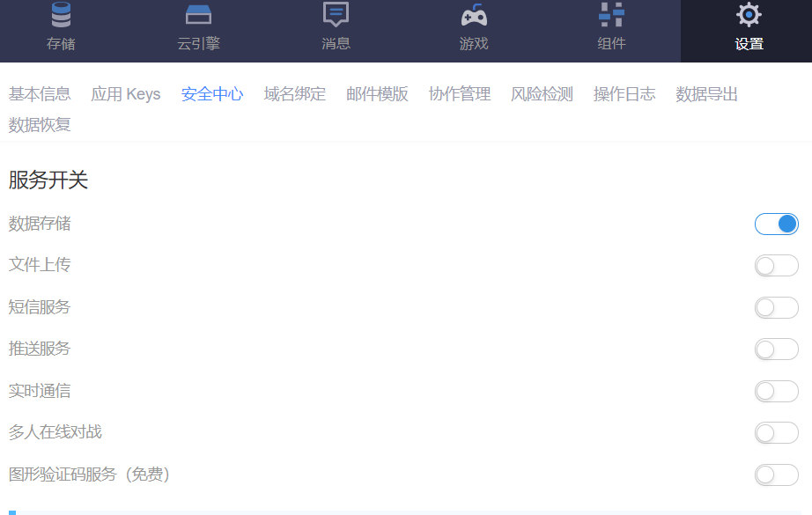Turn on the 短信服务 switch
The height and width of the screenshot is (515, 812).
[x=776, y=307]
